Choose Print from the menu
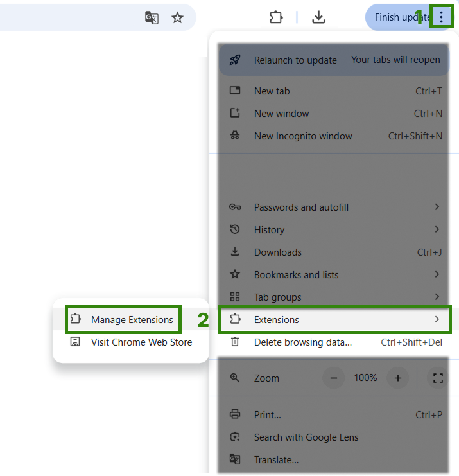 [x=334, y=415]
